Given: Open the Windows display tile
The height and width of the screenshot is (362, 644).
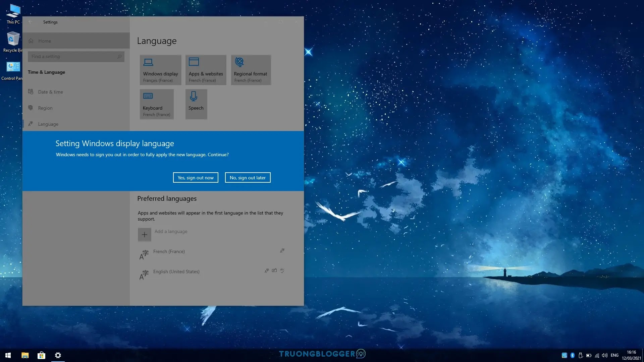Looking at the screenshot, I should coord(161,70).
